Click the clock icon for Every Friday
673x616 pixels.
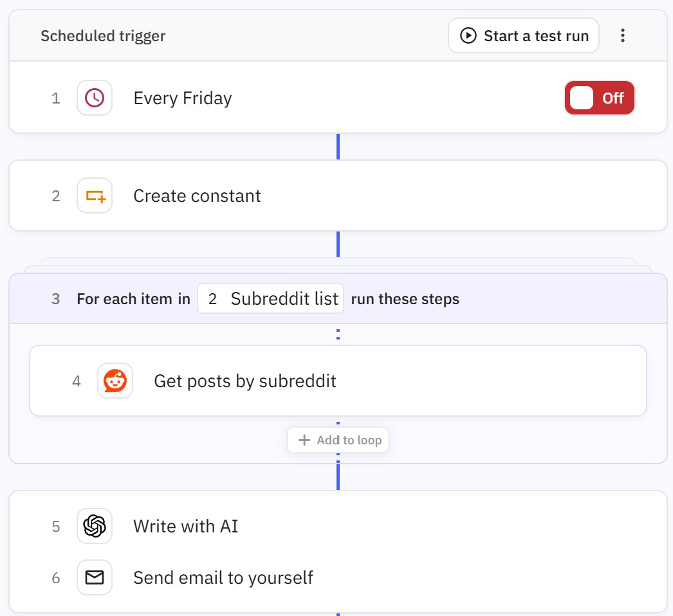pos(95,98)
